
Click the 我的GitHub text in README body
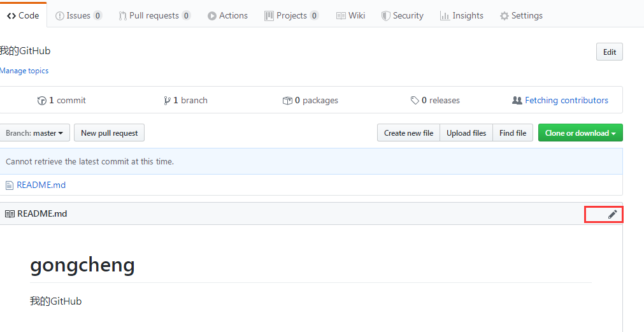click(56, 301)
